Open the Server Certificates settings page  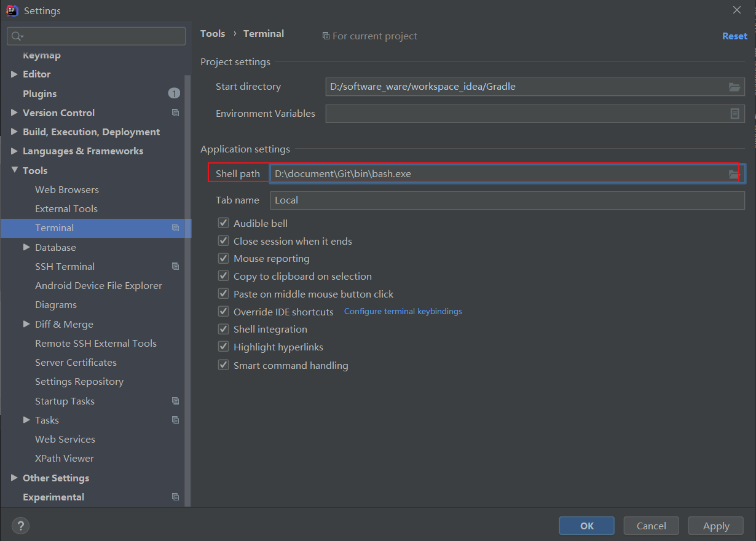[76, 363]
